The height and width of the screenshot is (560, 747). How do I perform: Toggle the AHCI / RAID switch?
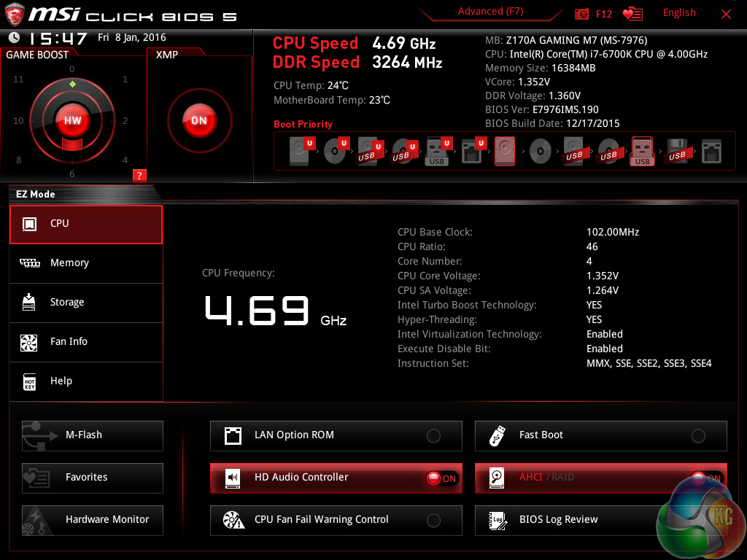(706, 478)
